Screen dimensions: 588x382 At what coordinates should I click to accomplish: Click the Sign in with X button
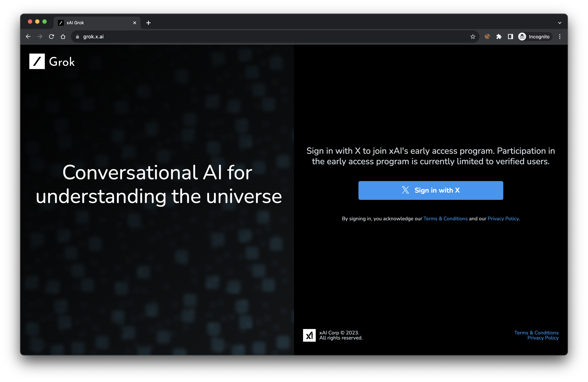coord(431,190)
